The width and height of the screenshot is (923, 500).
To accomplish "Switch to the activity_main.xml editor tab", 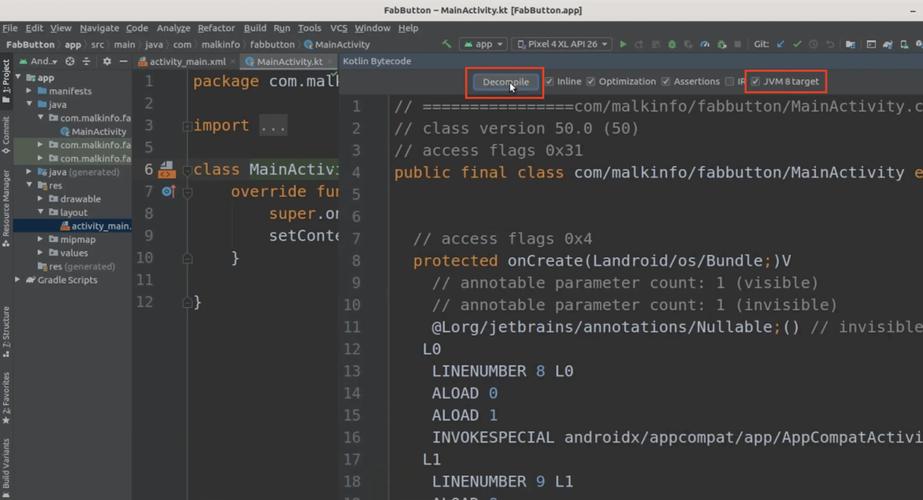I will tap(184, 62).
